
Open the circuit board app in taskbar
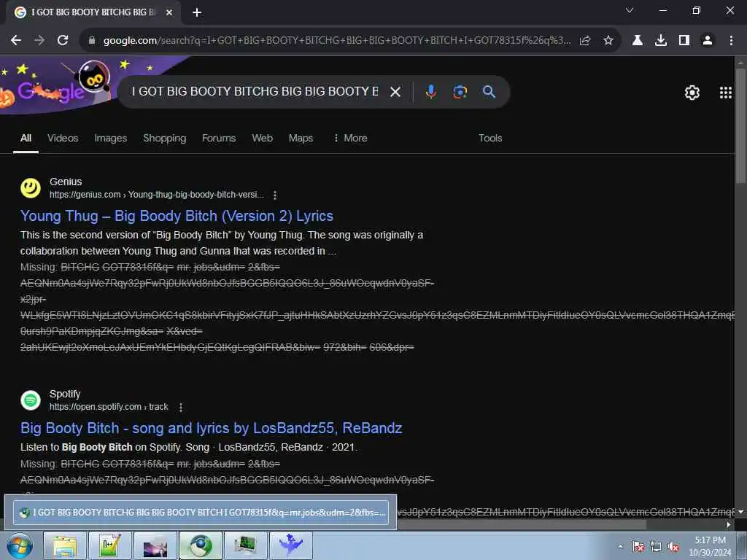point(246,545)
